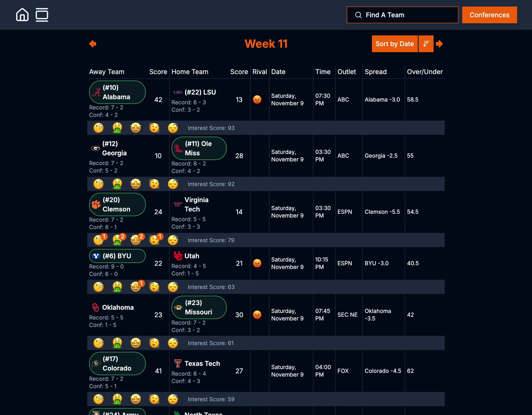The width and height of the screenshot is (532, 415).
Task: Select the (#10) Alabama team badge
Action: pyautogui.click(x=118, y=92)
